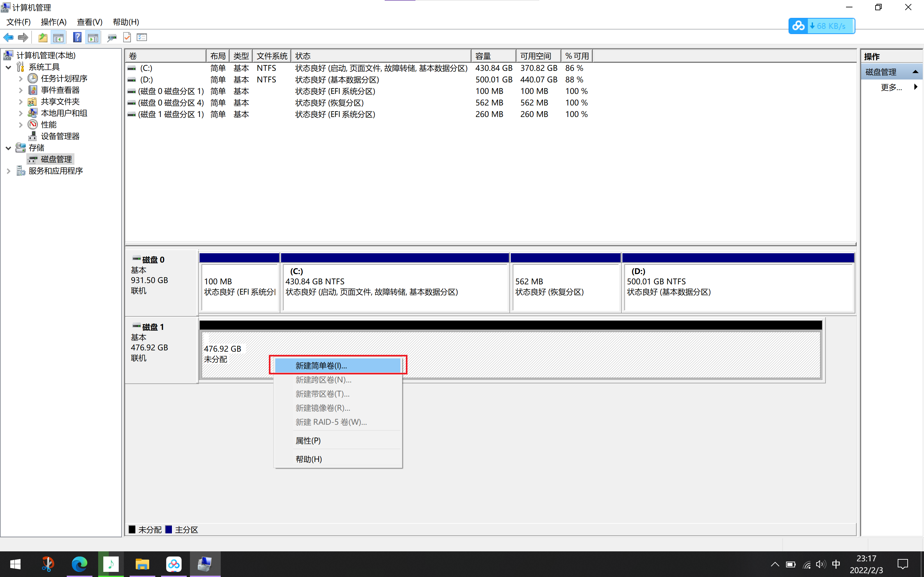This screenshot has width=924, height=577.
Task: Click the checklist settings toolbar icon
Action: click(142, 38)
